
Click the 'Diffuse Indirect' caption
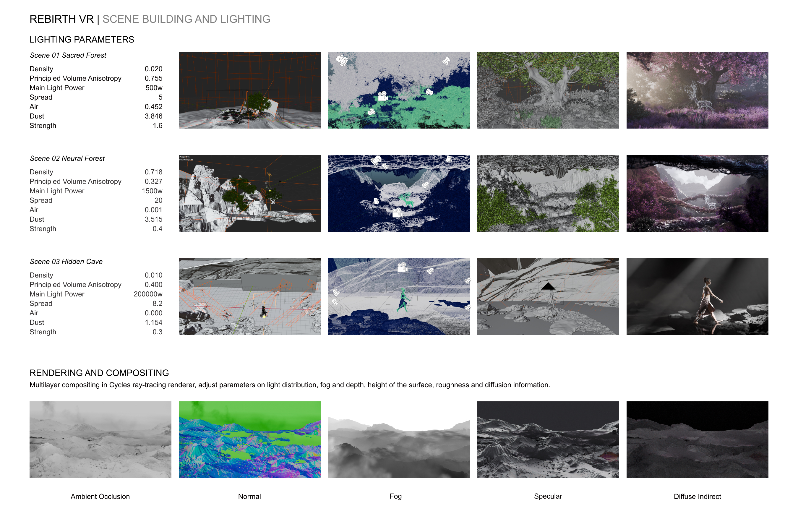[697, 496]
